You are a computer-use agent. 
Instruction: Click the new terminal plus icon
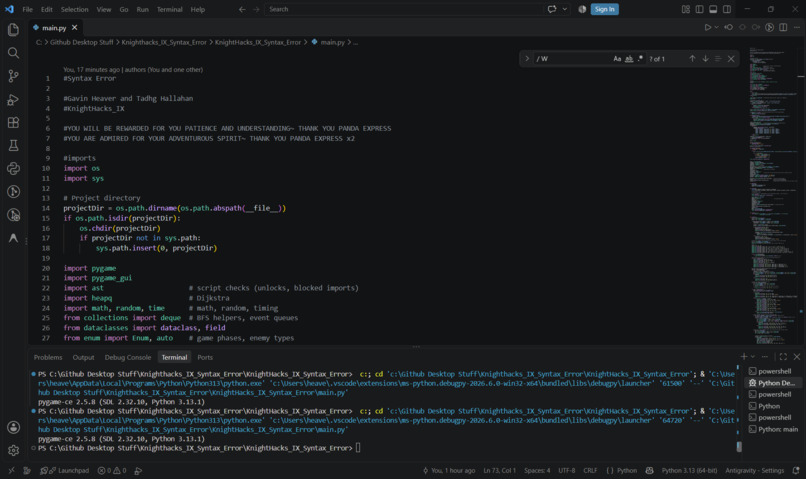pyautogui.click(x=743, y=357)
